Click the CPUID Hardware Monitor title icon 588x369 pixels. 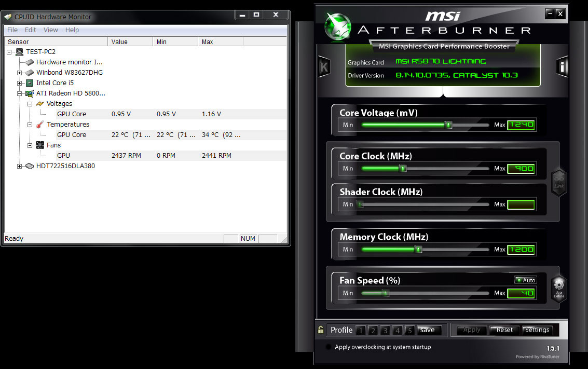point(7,17)
